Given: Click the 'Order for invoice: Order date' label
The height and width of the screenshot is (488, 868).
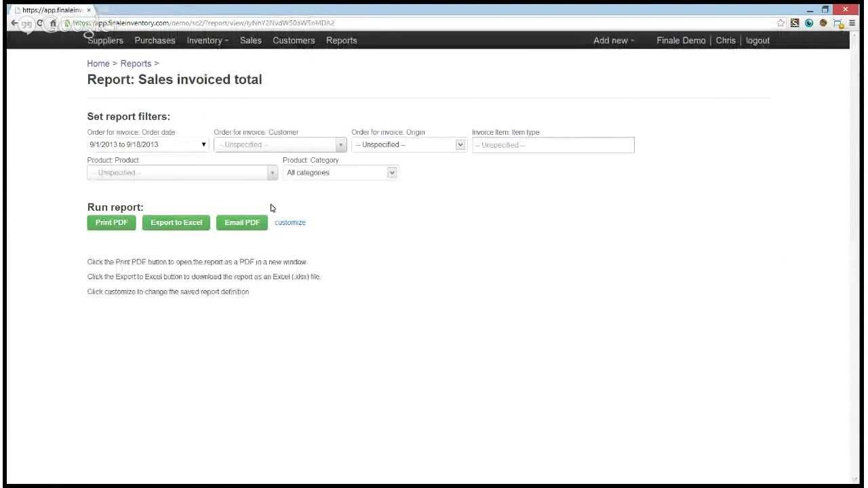Looking at the screenshot, I should (x=131, y=132).
